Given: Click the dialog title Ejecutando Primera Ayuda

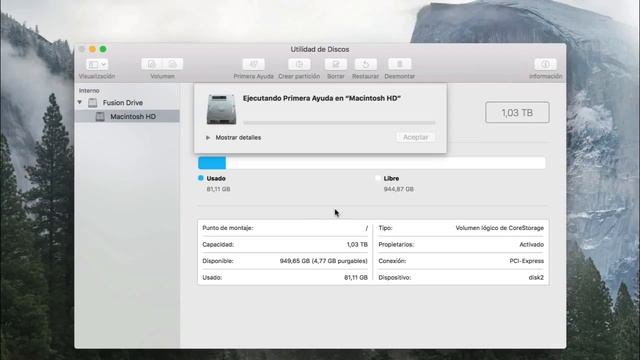Looking at the screenshot, I should [x=322, y=98].
